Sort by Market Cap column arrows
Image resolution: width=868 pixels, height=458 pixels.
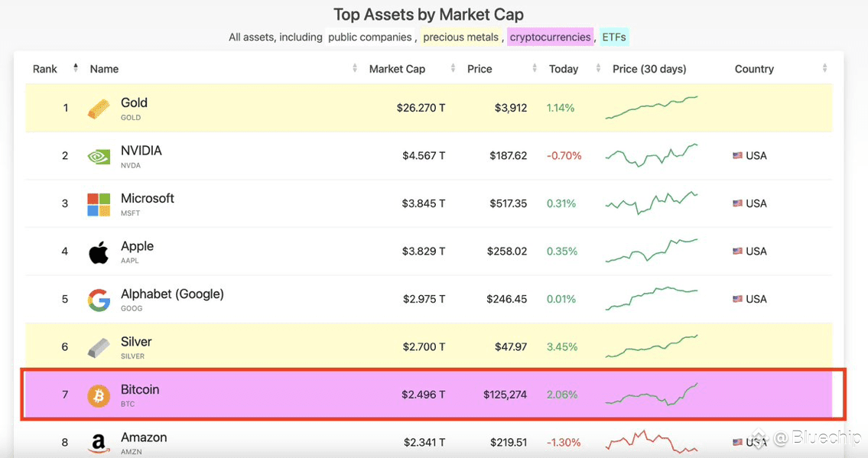(453, 68)
